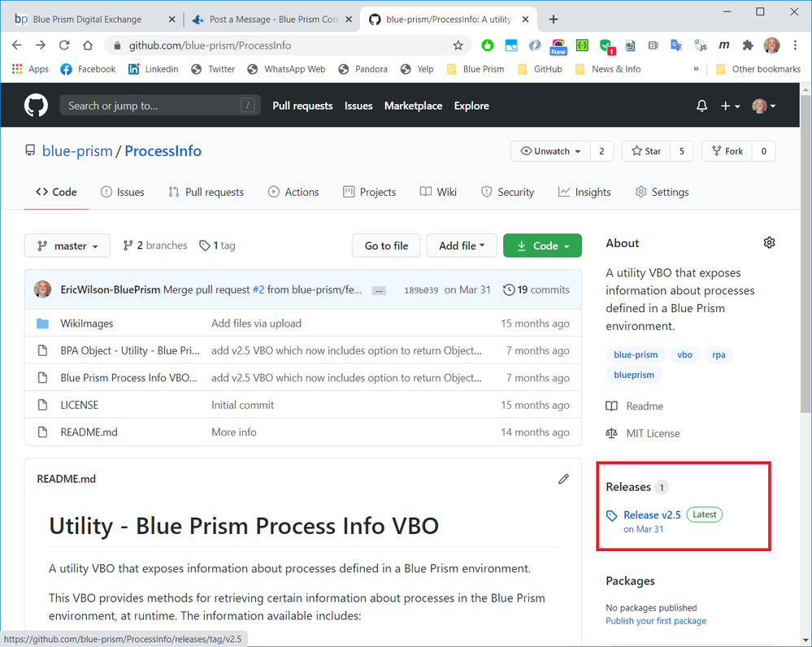Fork the repository
The image size is (812, 647).
727,151
